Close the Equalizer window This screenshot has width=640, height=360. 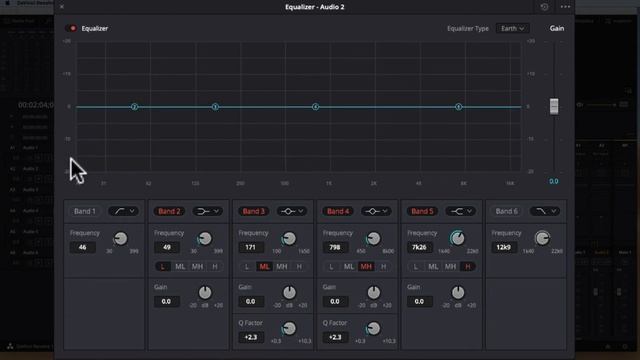click(62, 7)
